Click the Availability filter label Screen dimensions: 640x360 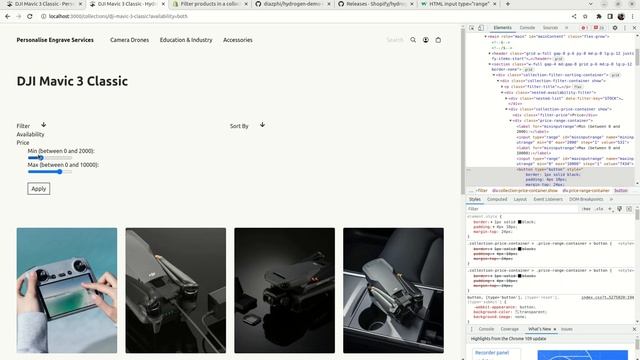tap(30, 134)
